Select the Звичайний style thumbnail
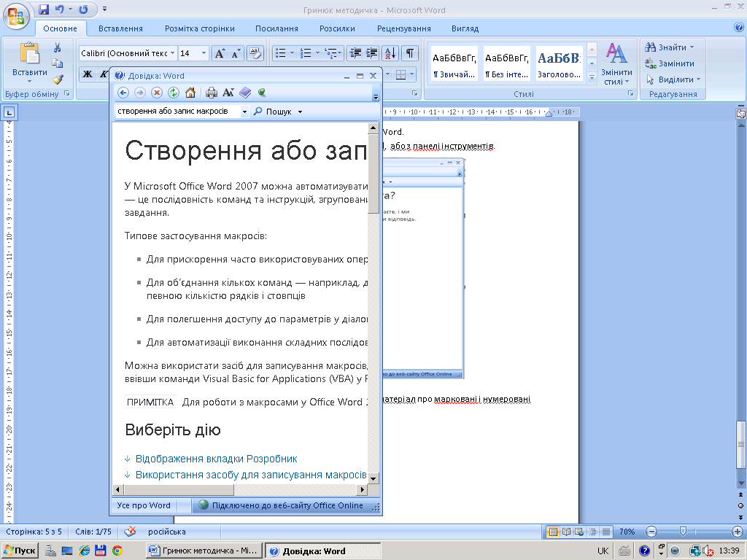 click(x=454, y=64)
